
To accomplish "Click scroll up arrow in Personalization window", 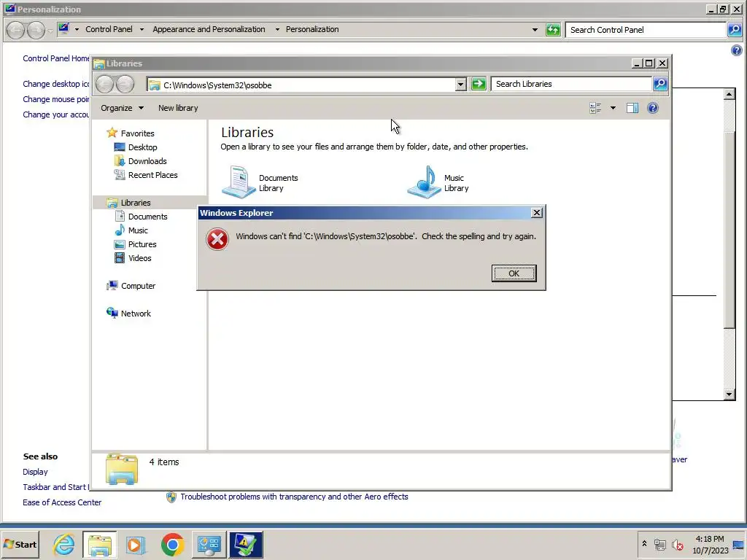I will pyautogui.click(x=729, y=94).
